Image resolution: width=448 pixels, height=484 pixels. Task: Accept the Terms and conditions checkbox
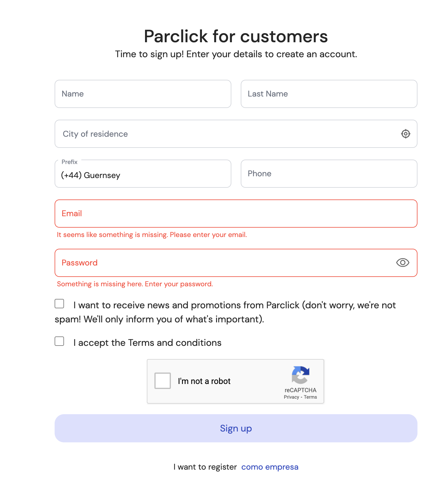[59, 341]
